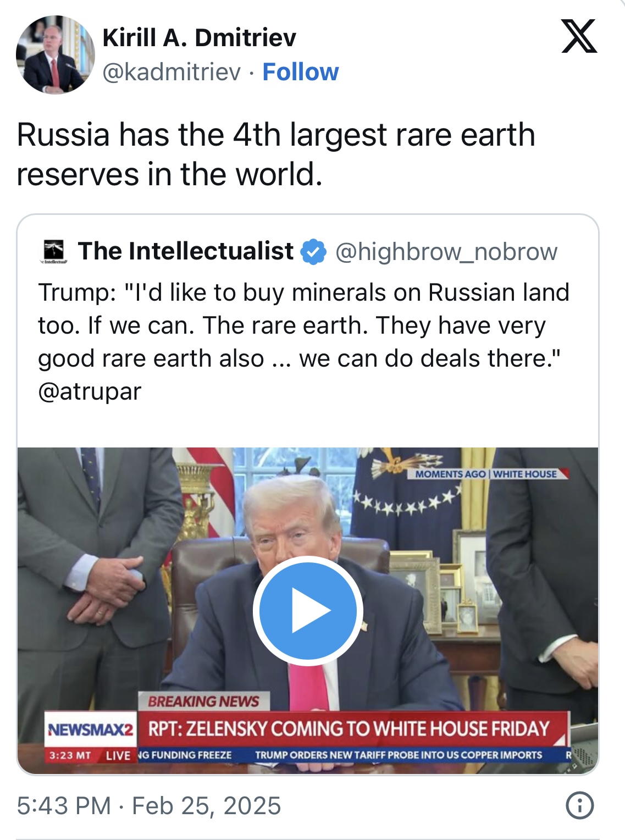Click the LIVE indicator in the video

pyautogui.click(x=118, y=756)
